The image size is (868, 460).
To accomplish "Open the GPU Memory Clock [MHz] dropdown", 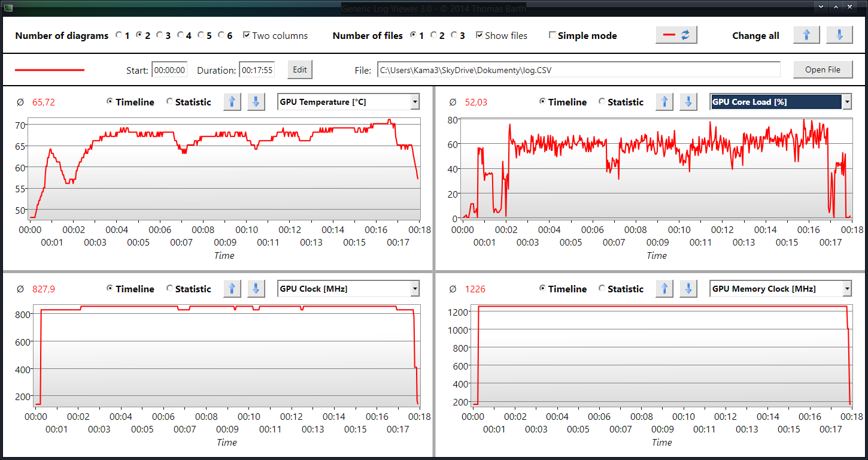I will pos(781,289).
